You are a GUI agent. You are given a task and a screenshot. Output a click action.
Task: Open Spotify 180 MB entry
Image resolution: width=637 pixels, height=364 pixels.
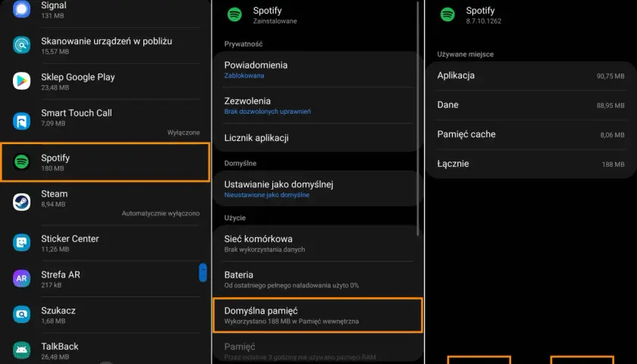(105, 162)
